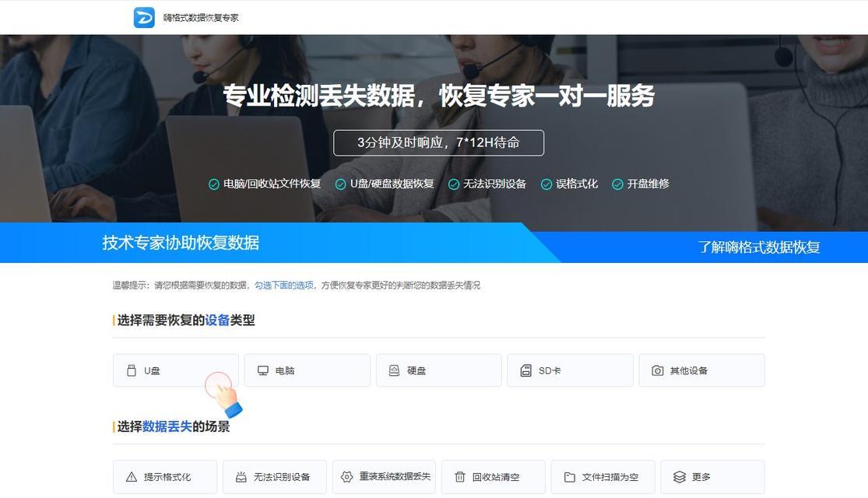Select the 其他设备 camera icon
868x498 pixels.
(x=657, y=370)
